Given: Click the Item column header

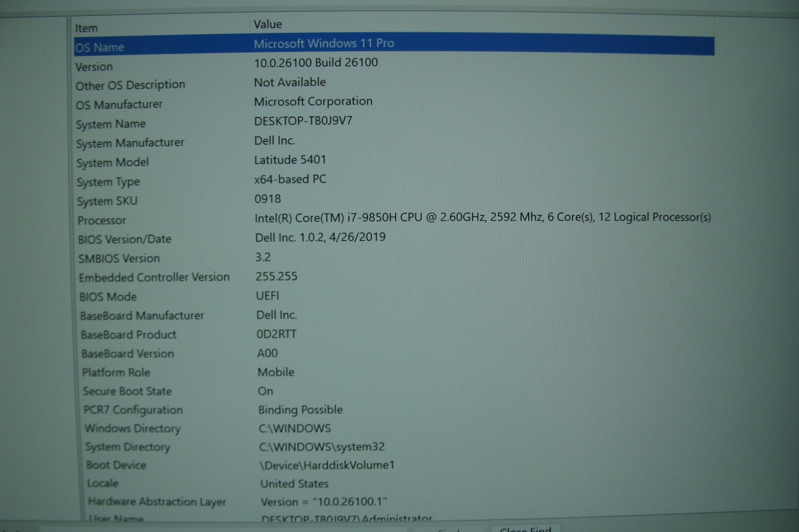Looking at the screenshot, I should point(86,28).
